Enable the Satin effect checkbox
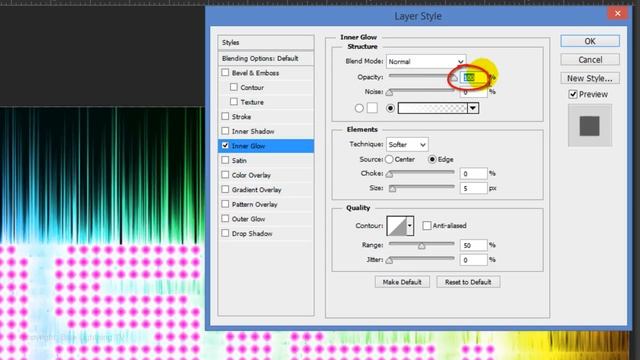 click(x=225, y=160)
